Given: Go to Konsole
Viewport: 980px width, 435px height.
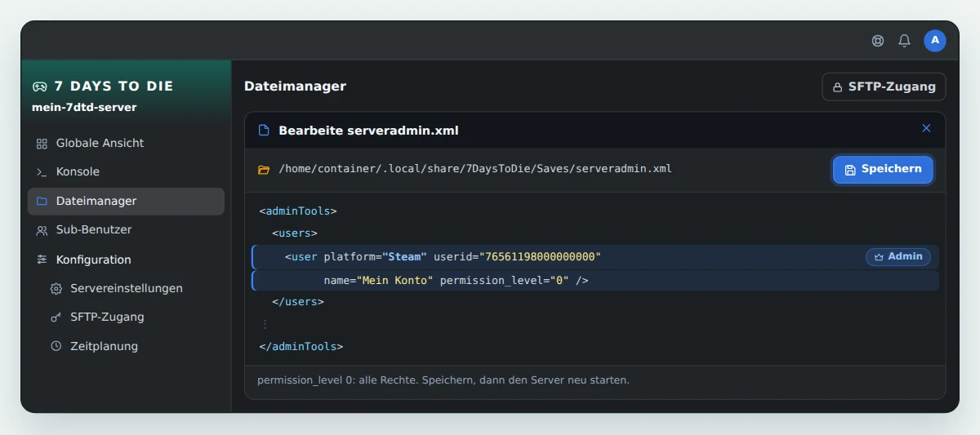Looking at the screenshot, I should [126, 172].
